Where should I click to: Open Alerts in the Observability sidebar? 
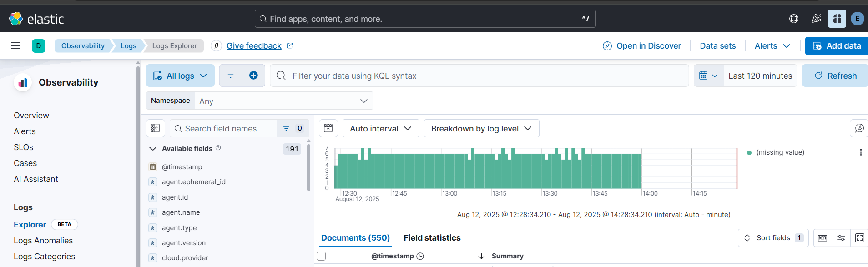pos(25,131)
